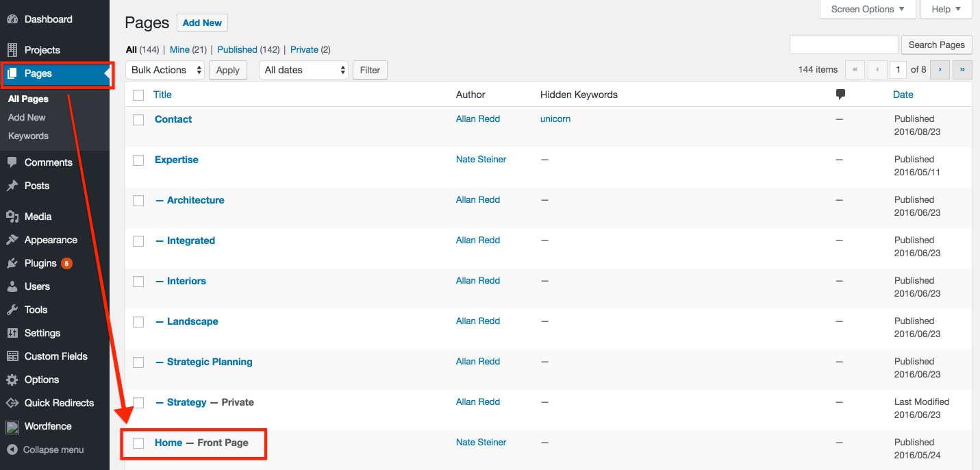Click the Plugins plug icon

click(12, 263)
